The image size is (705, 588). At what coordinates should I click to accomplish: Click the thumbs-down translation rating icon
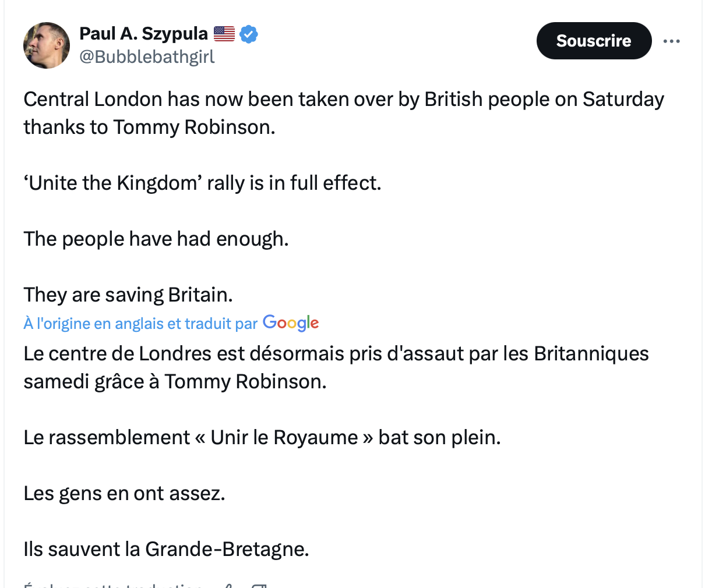[x=259, y=585]
